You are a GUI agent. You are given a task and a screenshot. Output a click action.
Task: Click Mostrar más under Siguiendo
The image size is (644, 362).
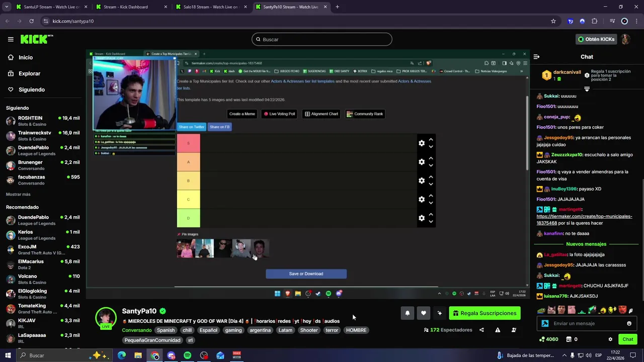[x=18, y=194]
